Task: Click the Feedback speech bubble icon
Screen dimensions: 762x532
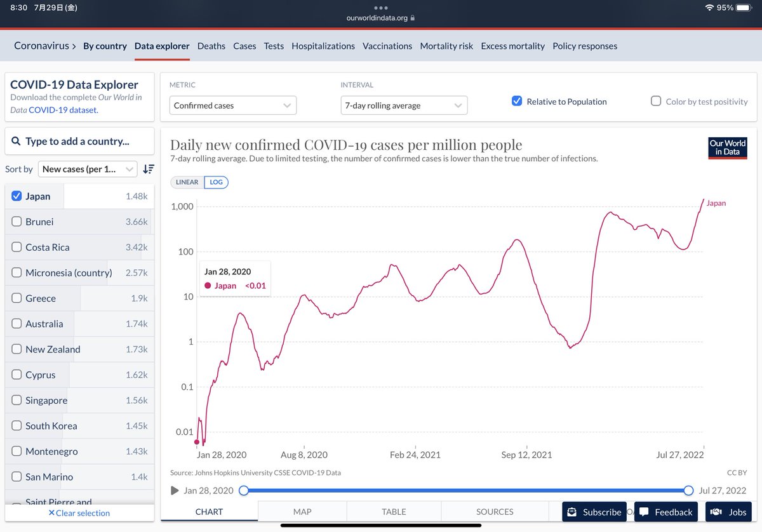Action: tap(645, 512)
